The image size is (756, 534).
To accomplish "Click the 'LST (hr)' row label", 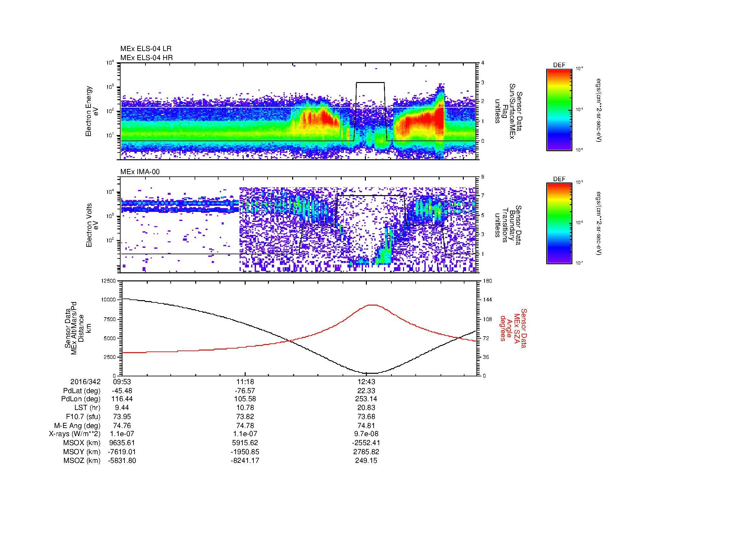I will coord(87,408).
